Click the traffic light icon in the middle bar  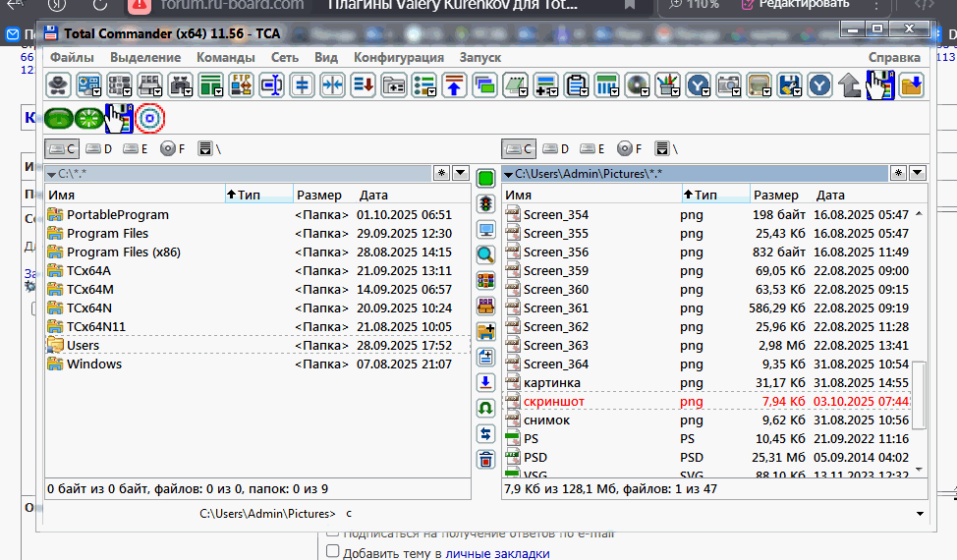[485, 204]
